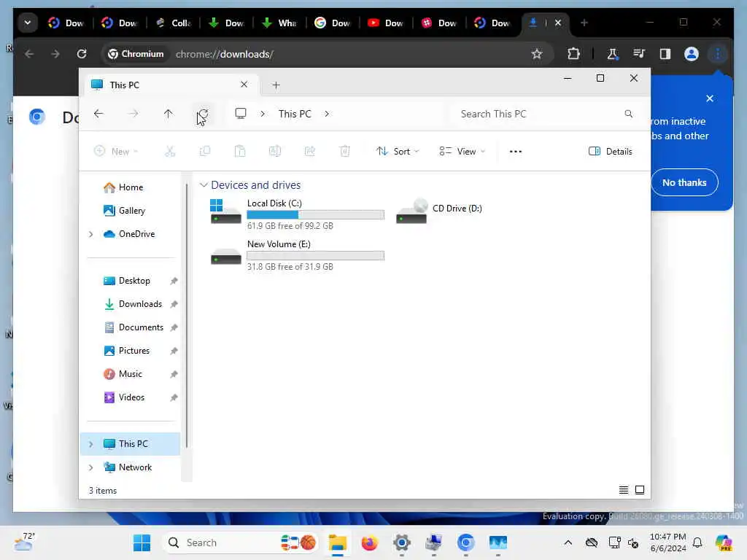Open Chromium Labs flask icon
Screen dimensions: 747x560
click(x=613, y=54)
